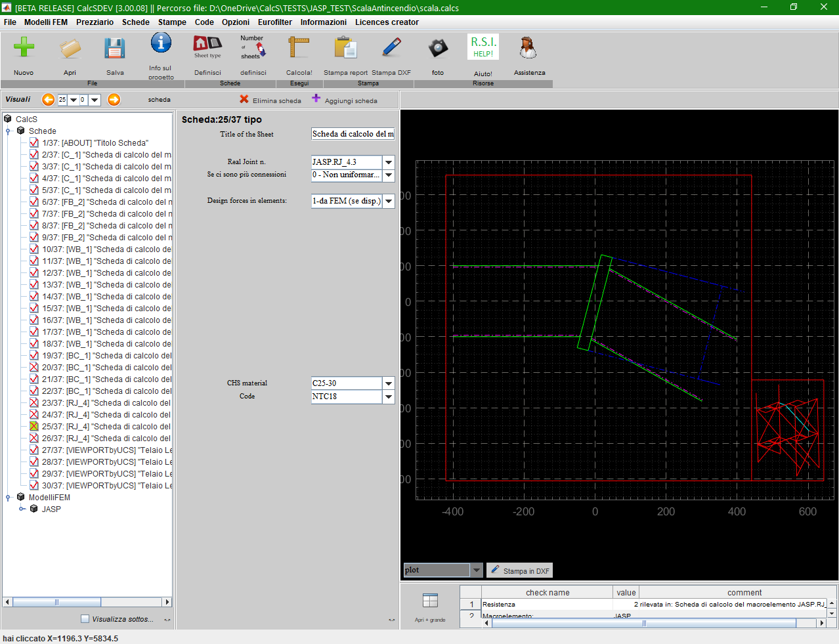Toggle checkbox of sheet 6/37 FB_2
Screen dimensions: 839x644
click(x=34, y=202)
